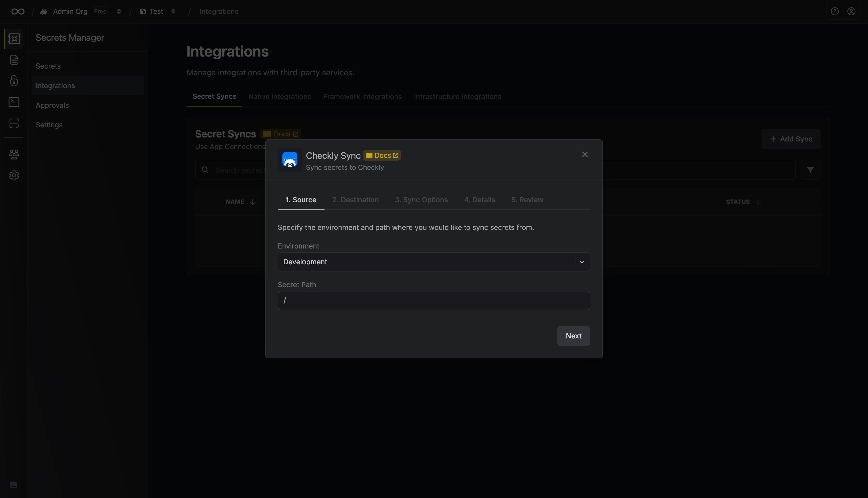
Task: Click the Next button
Action: point(573,336)
